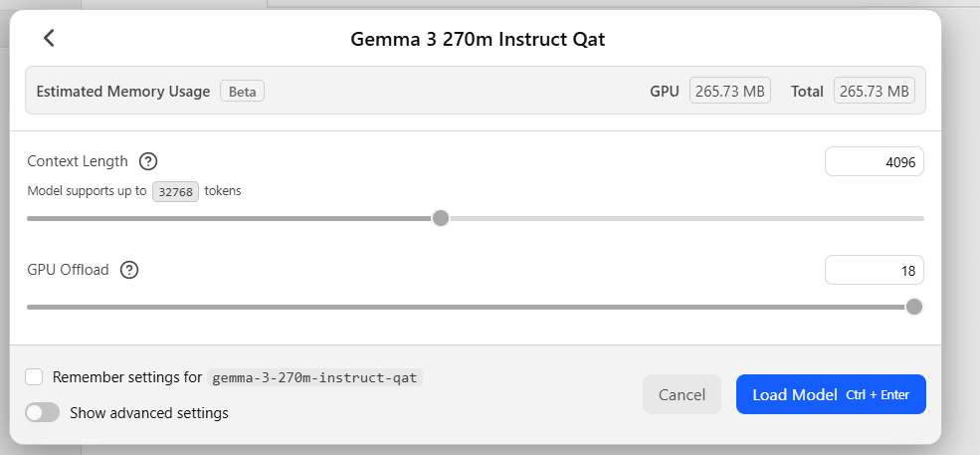This screenshot has width=980, height=455.
Task: Select the GPU Offload field showing 18
Action: coord(874,270)
